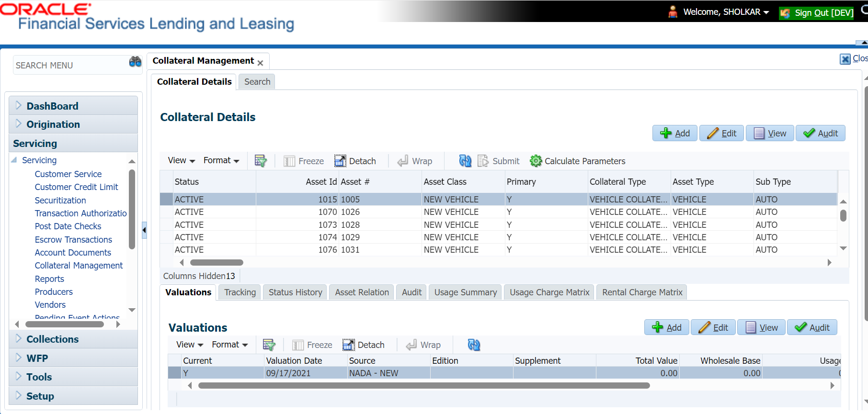Open Producers menu link
This screenshot has height=414, width=868.
(x=54, y=292)
